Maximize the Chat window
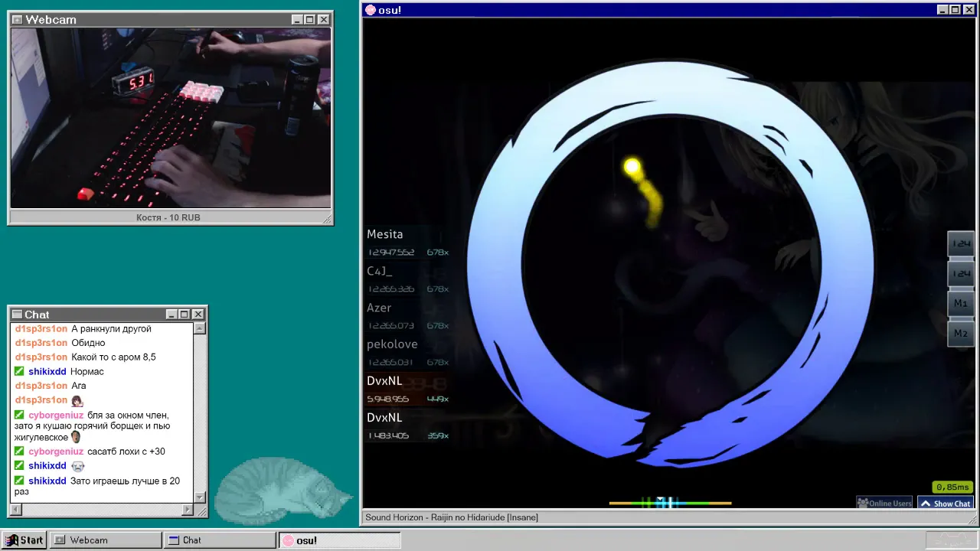Viewport: 980px width, 551px height. click(184, 315)
